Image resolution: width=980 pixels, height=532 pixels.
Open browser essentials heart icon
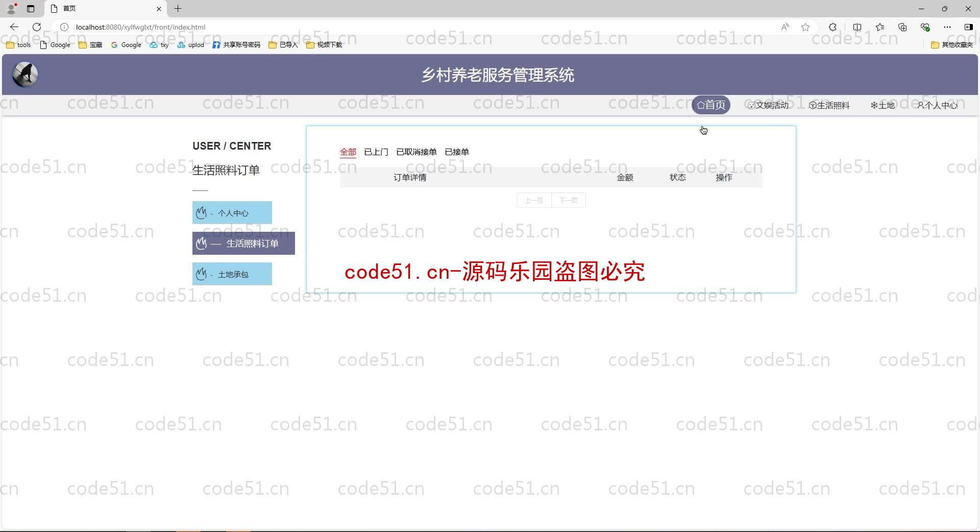point(925,27)
